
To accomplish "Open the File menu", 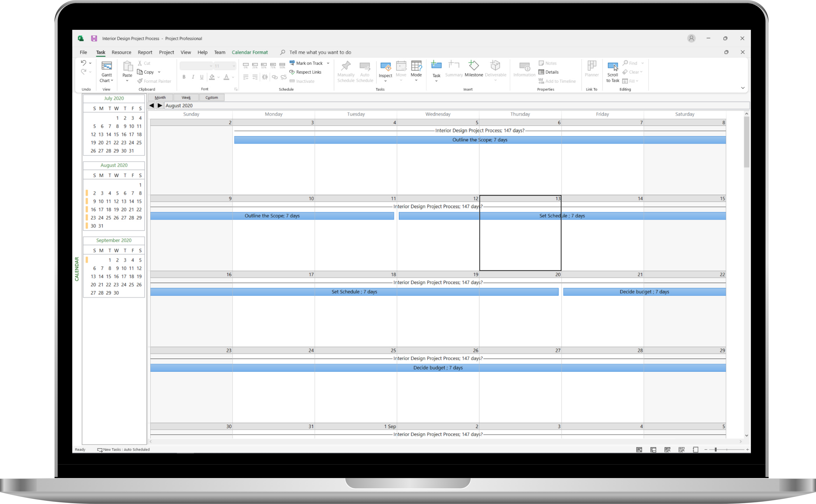I will [83, 52].
